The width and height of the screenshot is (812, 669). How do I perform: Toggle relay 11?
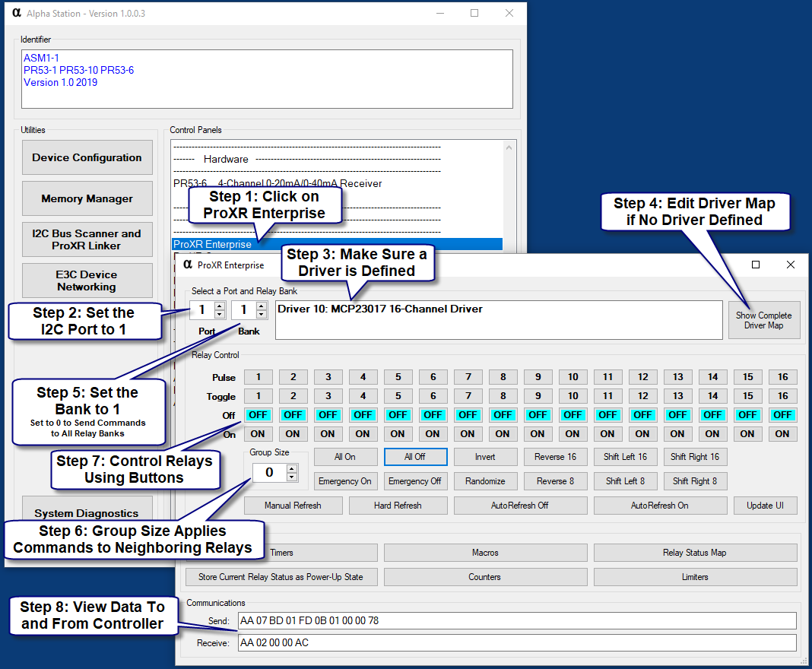(x=607, y=396)
